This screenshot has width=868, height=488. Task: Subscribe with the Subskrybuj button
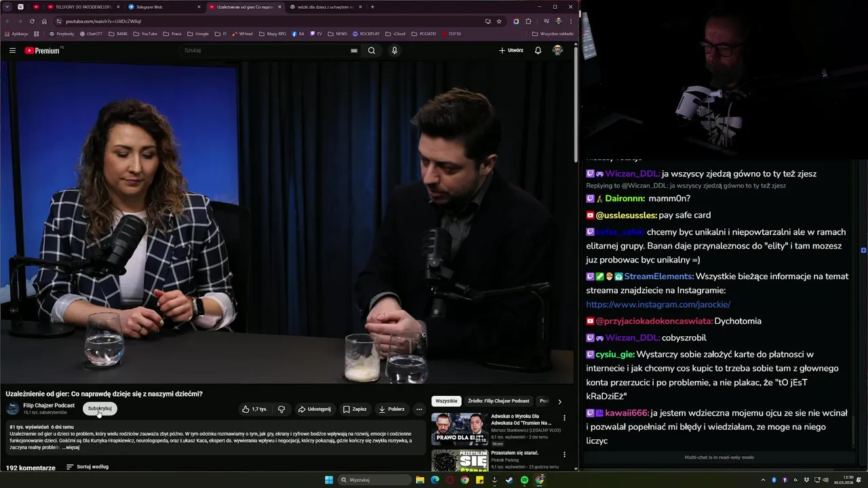tap(100, 409)
